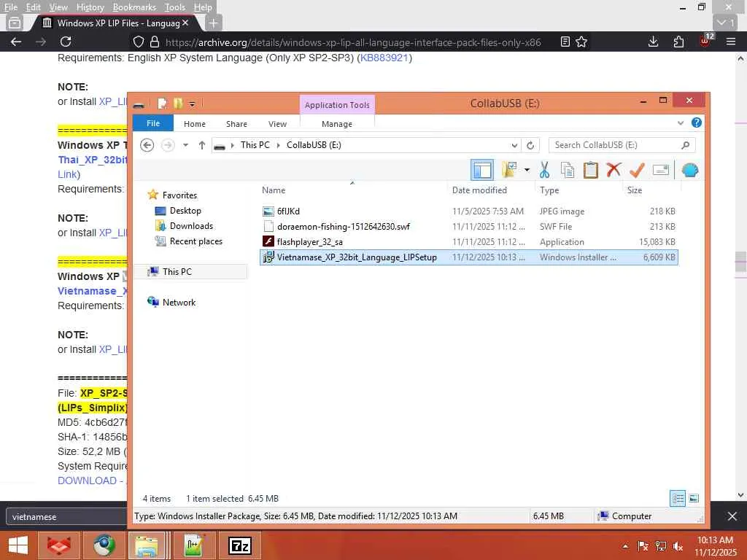Open recent locations dropdown in Explorer
747x560 pixels.
[x=186, y=145]
